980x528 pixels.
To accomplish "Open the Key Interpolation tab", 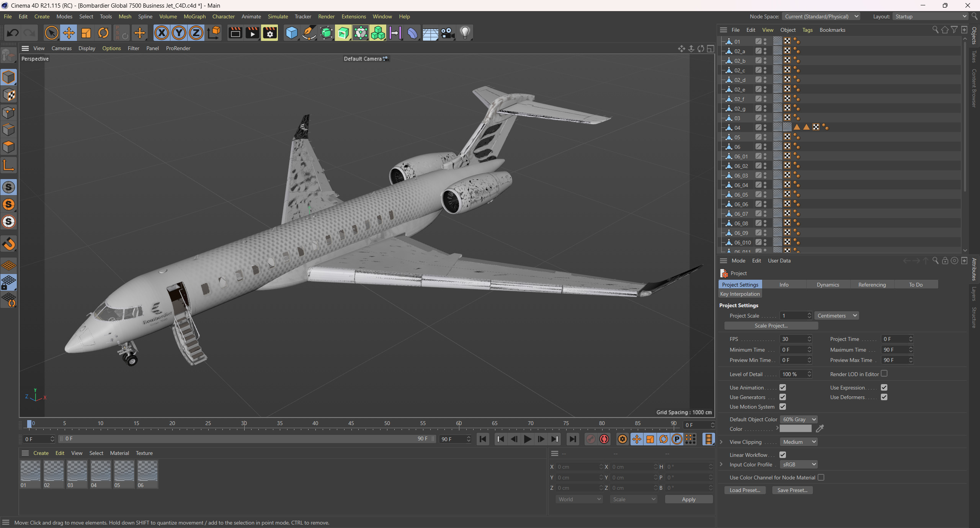I will click(740, 294).
